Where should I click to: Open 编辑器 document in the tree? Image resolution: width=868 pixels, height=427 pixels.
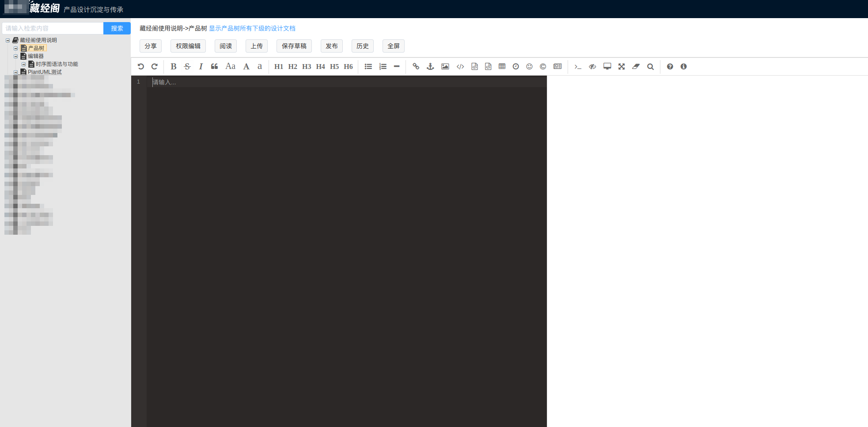(36, 56)
